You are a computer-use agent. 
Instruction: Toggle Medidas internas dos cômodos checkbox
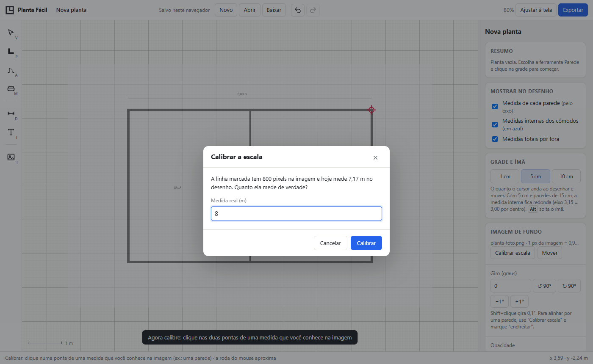[495, 124]
